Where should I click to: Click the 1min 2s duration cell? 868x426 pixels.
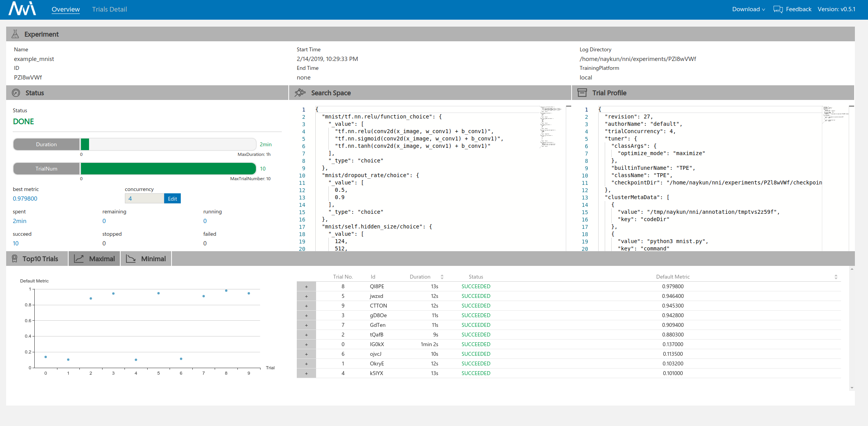pyautogui.click(x=429, y=344)
